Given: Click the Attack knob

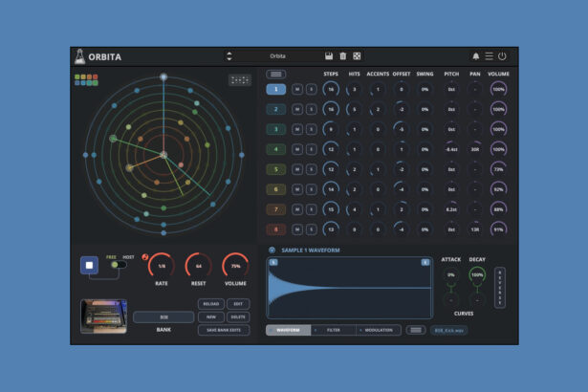Looking at the screenshot, I should click(451, 275).
